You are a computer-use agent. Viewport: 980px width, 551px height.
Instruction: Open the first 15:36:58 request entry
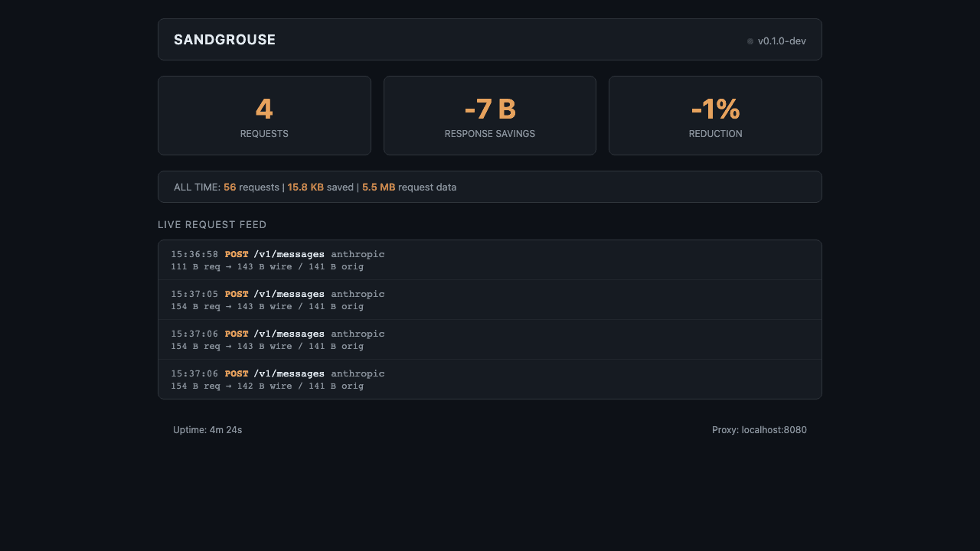click(490, 259)
